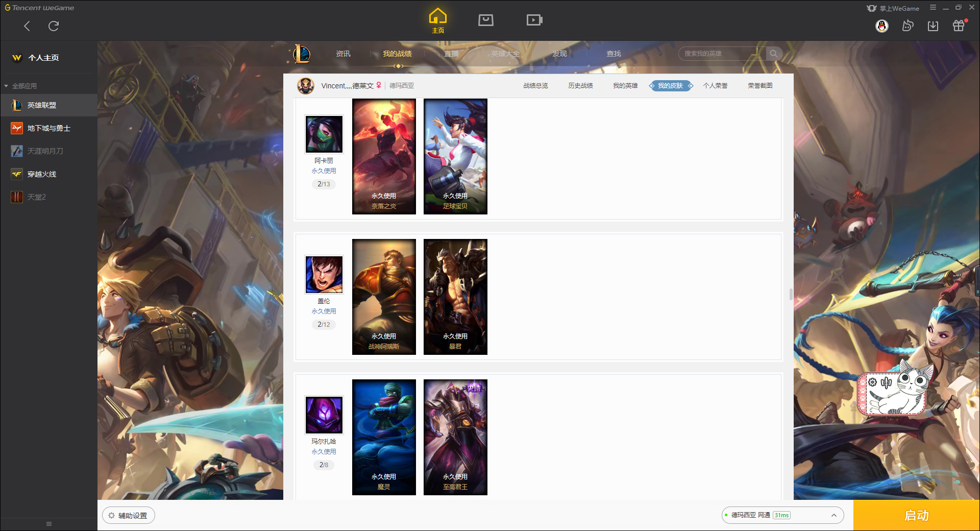Click the 盖伦 champion portrait
Screen dimensions: 980x531
(324, 275)
